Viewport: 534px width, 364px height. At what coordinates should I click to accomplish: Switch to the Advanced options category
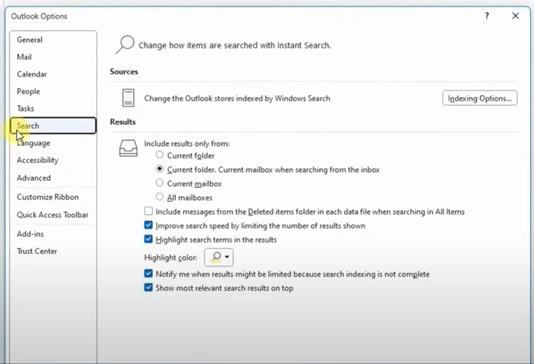(x=34, y=178)
